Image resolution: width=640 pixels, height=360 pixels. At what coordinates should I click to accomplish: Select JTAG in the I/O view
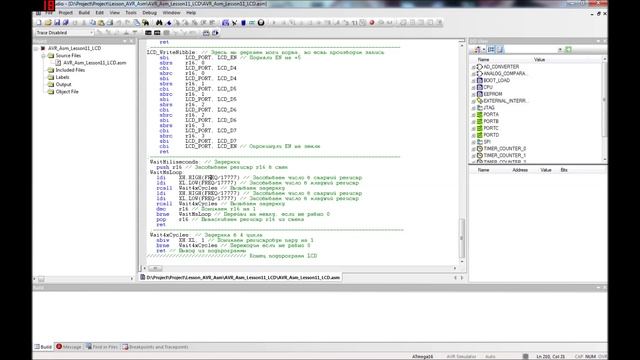click(x=489, y=108)
